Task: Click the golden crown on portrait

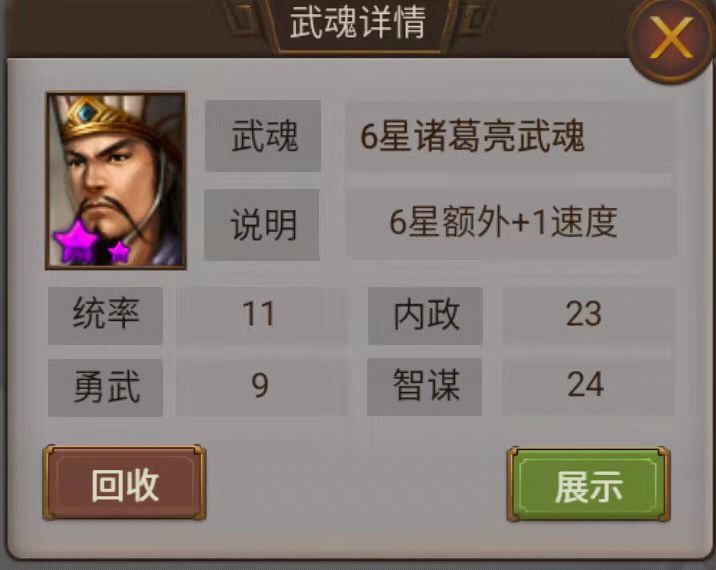Action: click(98, 116)
